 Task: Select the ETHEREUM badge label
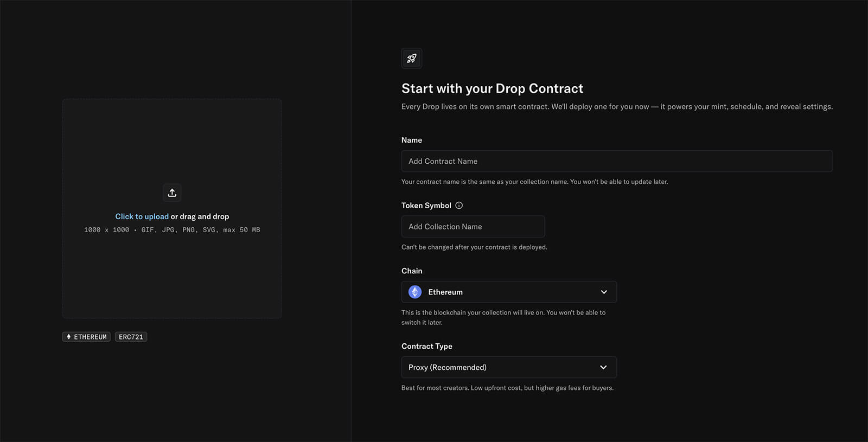90,337
